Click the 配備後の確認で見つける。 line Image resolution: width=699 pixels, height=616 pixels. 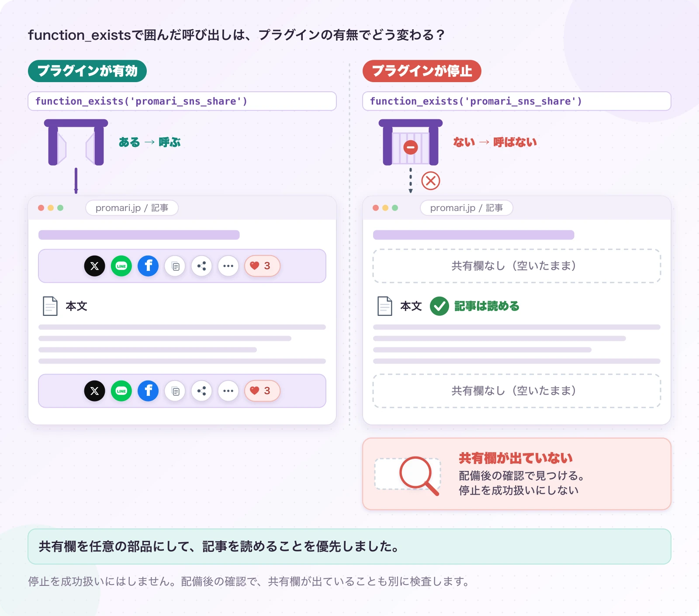[x=522, y=476]
